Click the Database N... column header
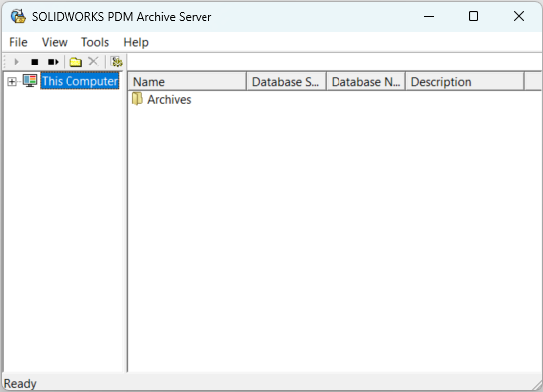 365,82
